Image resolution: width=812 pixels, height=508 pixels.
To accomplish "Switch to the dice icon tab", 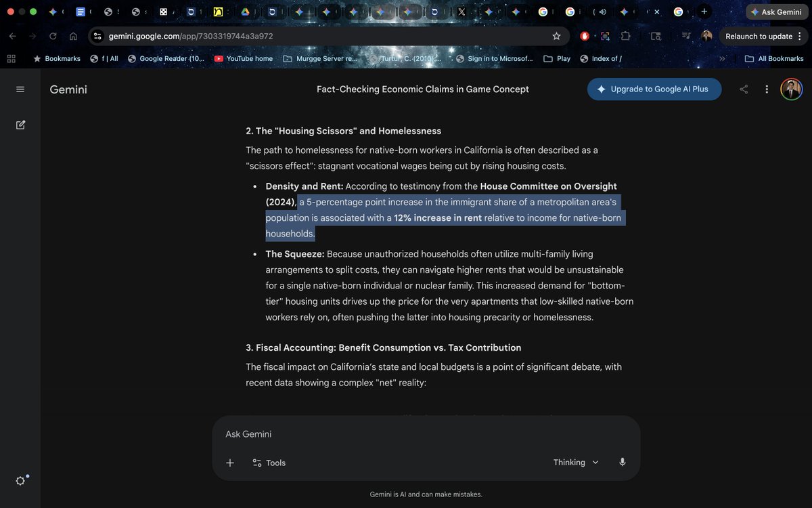I will (163, 12).
